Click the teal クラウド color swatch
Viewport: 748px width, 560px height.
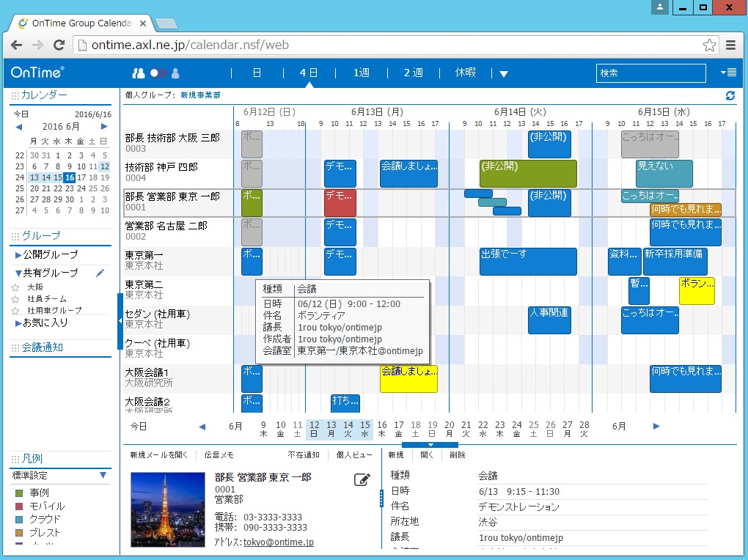19,520
